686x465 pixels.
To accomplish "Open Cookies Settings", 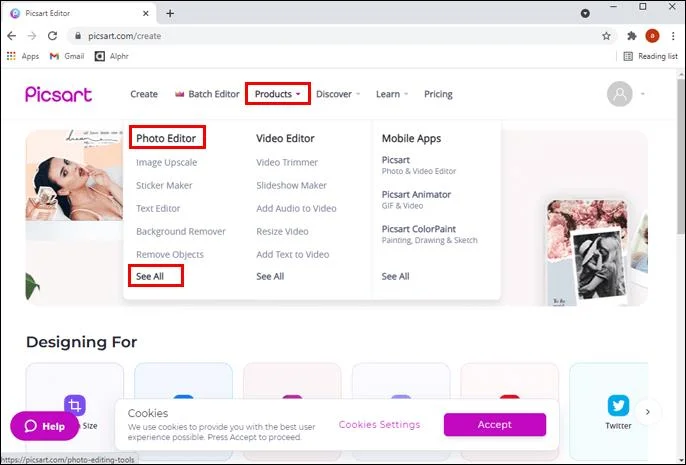I will click(379, 424).
